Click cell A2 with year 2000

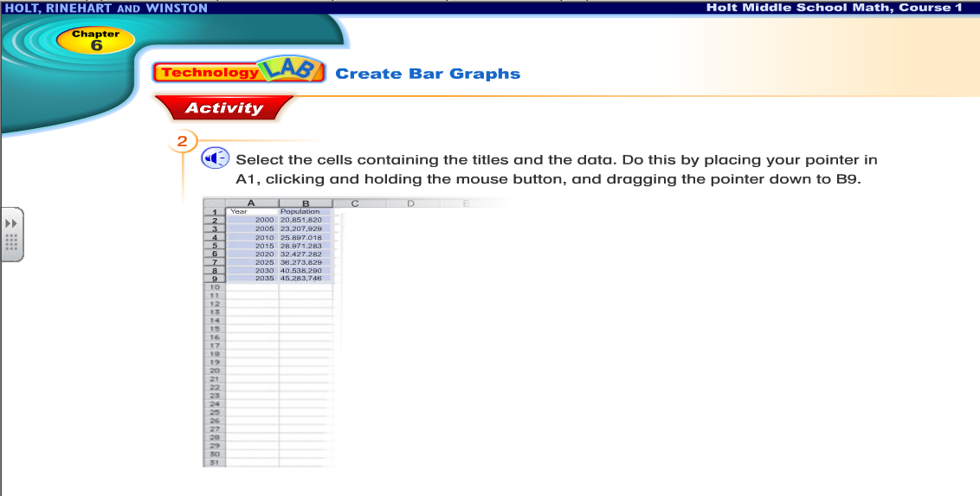[x=251, y=220]
